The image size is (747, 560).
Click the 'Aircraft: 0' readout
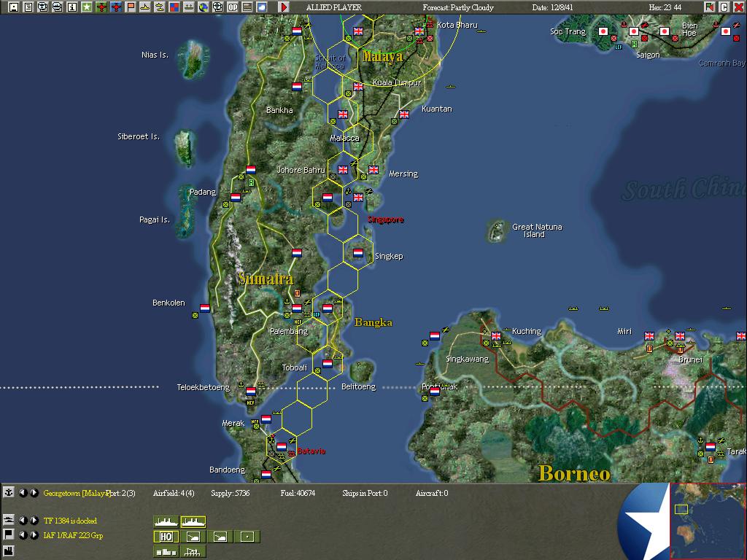(432, 493)
